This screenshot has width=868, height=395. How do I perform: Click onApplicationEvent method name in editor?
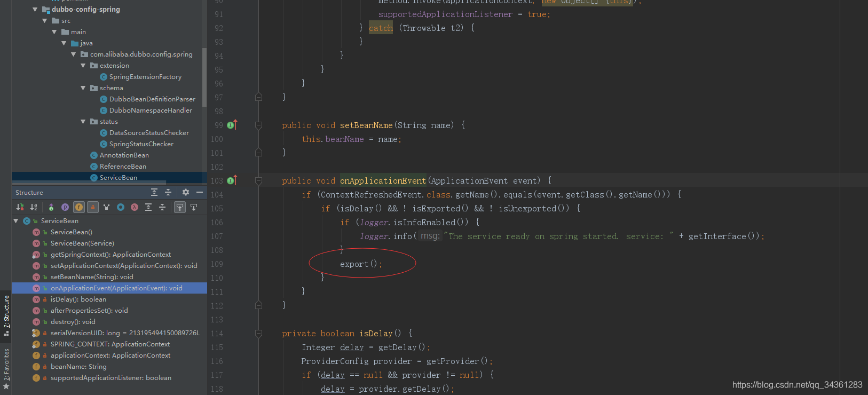[383, 180]
